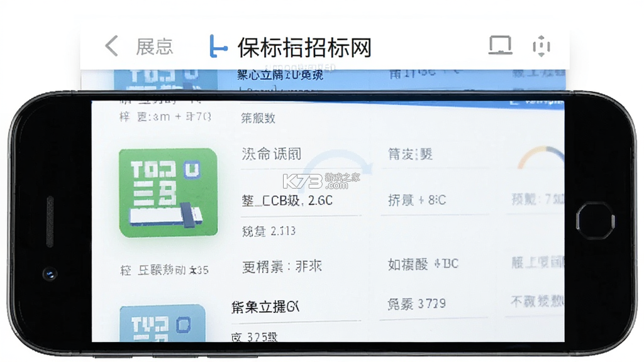Click the 325 value at bottom
Image resolution: width=644 pixels, height=362 pixels.
point(254,337)
